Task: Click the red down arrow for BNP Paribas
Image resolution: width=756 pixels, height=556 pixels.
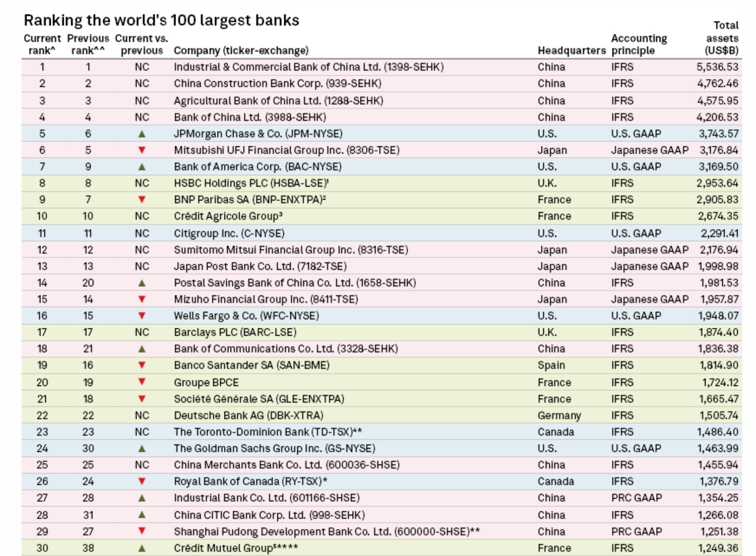Action: coord(142,200)
